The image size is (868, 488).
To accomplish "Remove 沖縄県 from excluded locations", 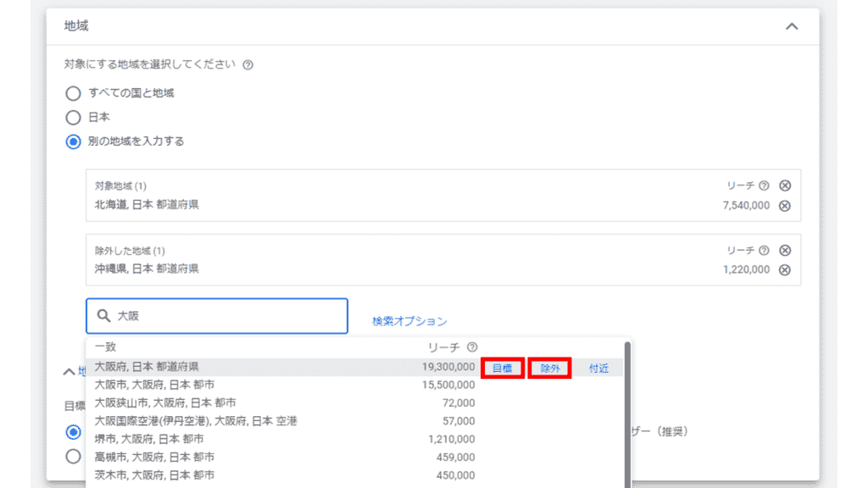I will [x=785, y=269].
